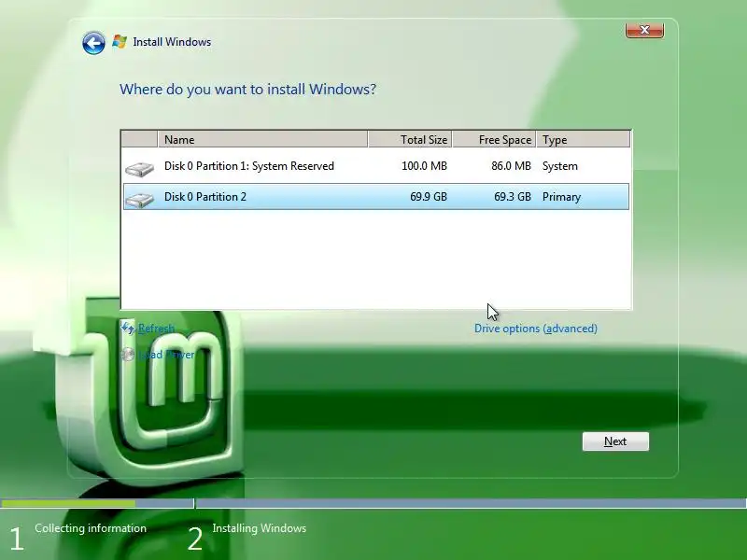Click the 69.9 GB total size cell

click(429, 197)
